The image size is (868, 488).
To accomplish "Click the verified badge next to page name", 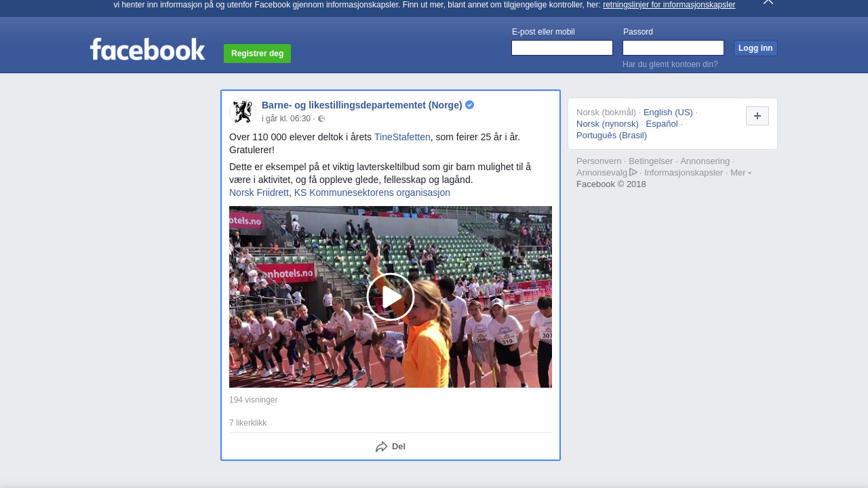I will [x=469, y=105].
